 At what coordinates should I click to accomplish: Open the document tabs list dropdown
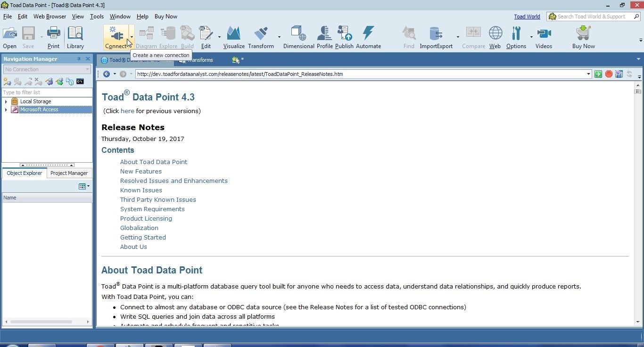click(x=638, y=59)
